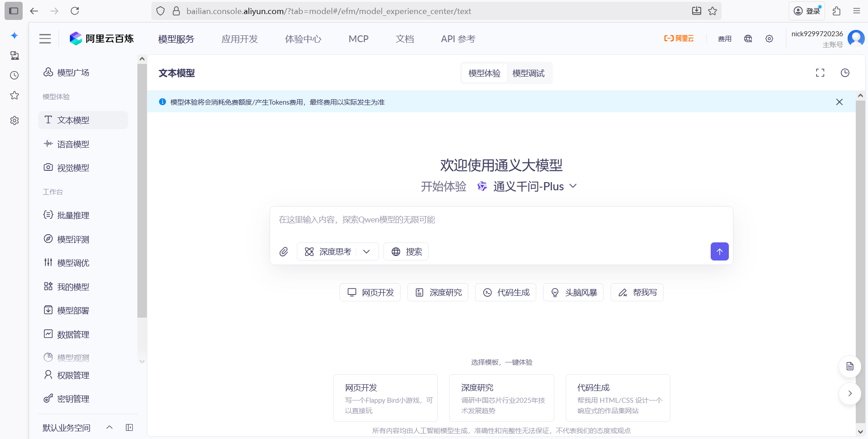Open the browser hamburger application menu
This screenshot has height=439, width=868.
tap(856, 11)
